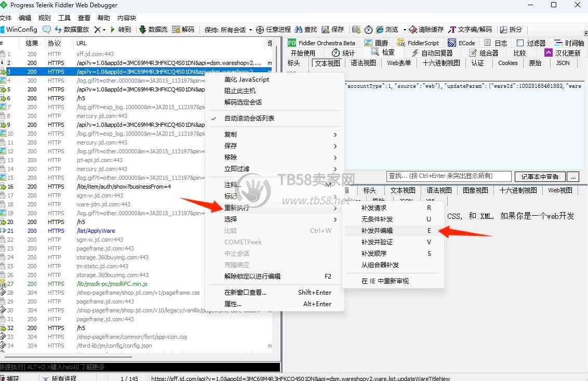Select 补发并编辑 in the submenu
588x381 pixels.
[x=393, y=230]
